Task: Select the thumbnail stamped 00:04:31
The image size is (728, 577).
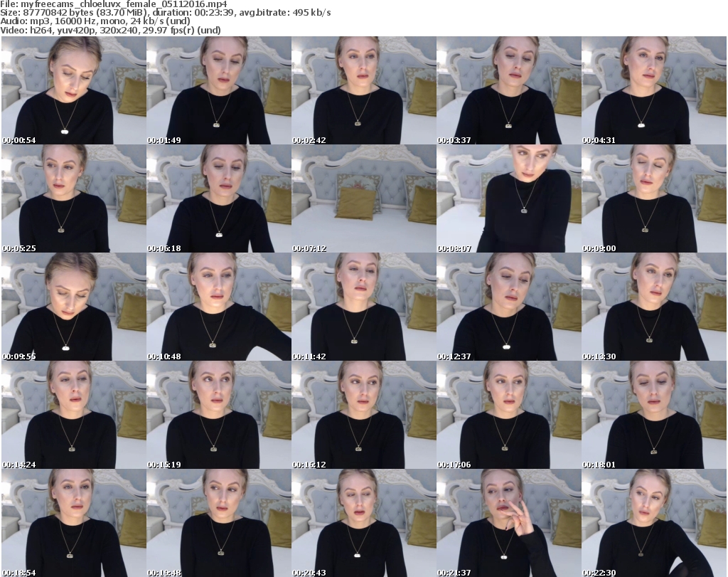Action: pyautogui.click(x=654, y=90)
